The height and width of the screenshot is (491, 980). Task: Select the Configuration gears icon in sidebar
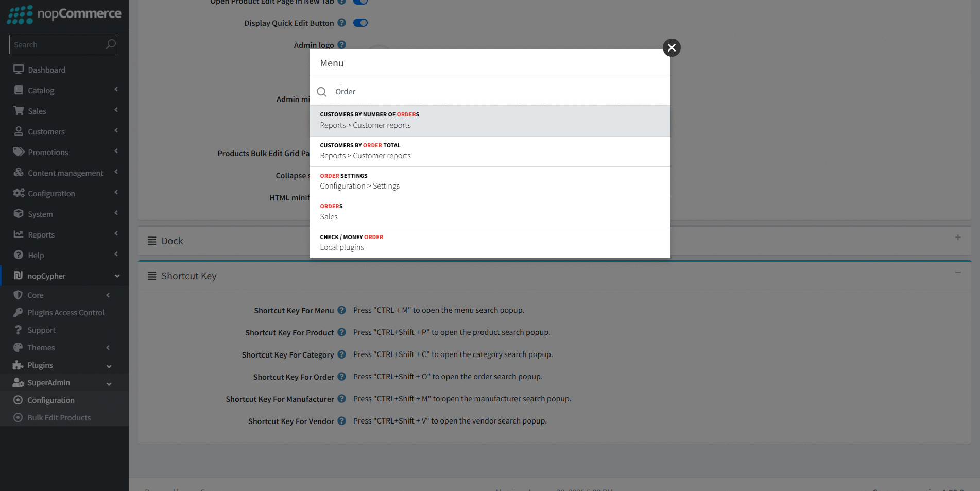(x=19, y=193)
